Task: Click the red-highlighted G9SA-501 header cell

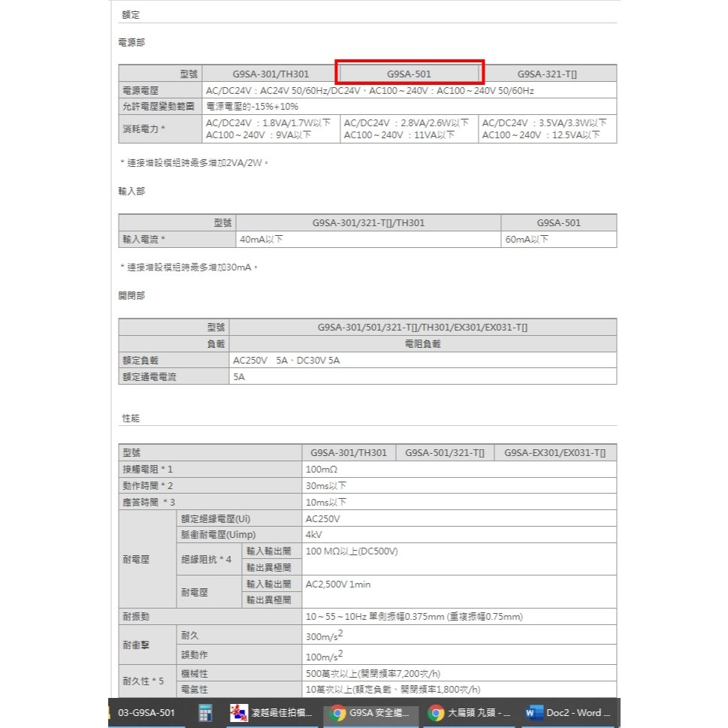Action: tap(409, 74)
